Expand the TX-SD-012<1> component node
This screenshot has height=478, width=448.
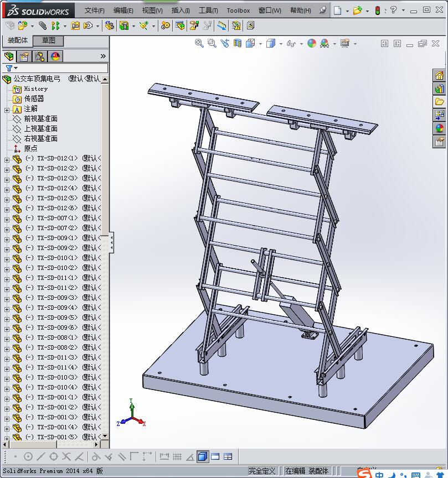pos(7,159)
